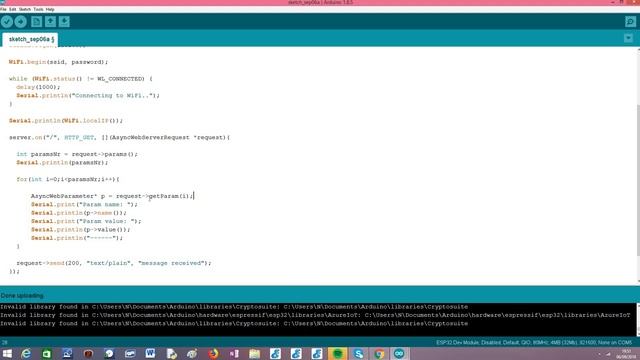The width and height of the screenshot is (640, 360).
Task: Open the green Spotify taskbar icon
Action: click(x=338, y=353)
